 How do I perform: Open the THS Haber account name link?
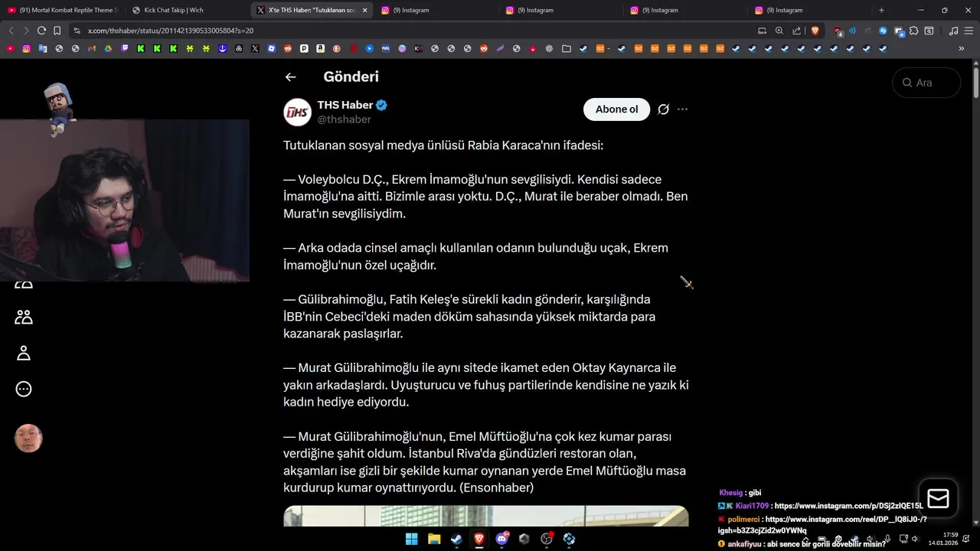345,105
